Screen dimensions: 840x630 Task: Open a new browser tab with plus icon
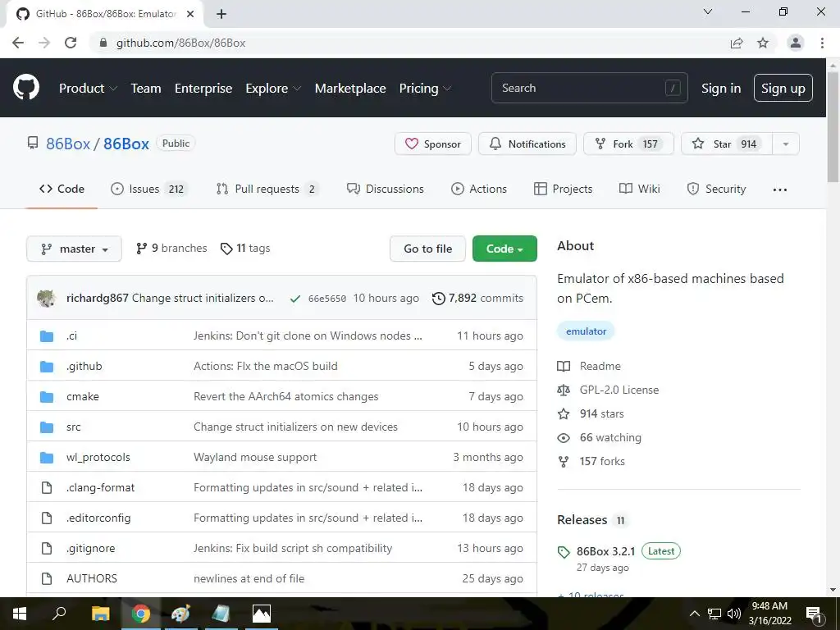(221, 14)
